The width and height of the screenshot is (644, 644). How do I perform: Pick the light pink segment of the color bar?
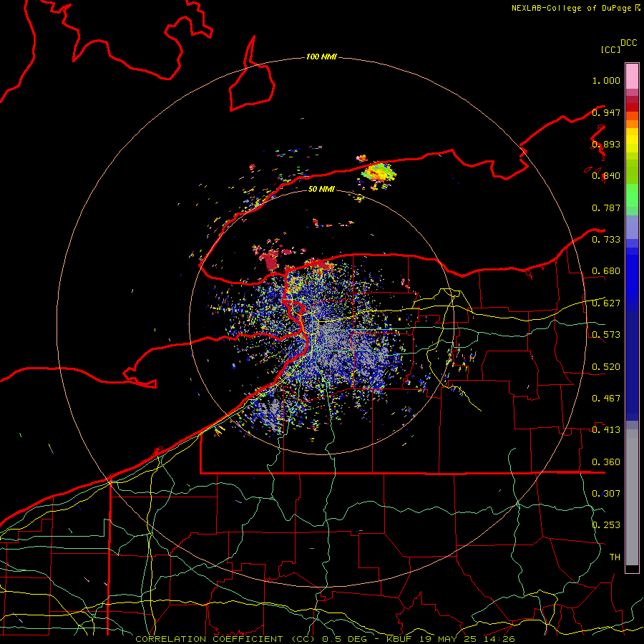point(632,76)
